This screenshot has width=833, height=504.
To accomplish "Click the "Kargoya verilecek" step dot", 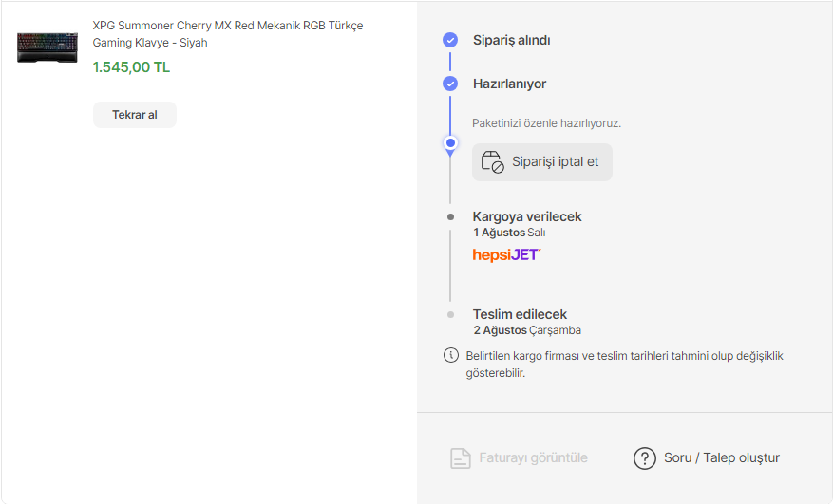I will click(x=450, y=216).
